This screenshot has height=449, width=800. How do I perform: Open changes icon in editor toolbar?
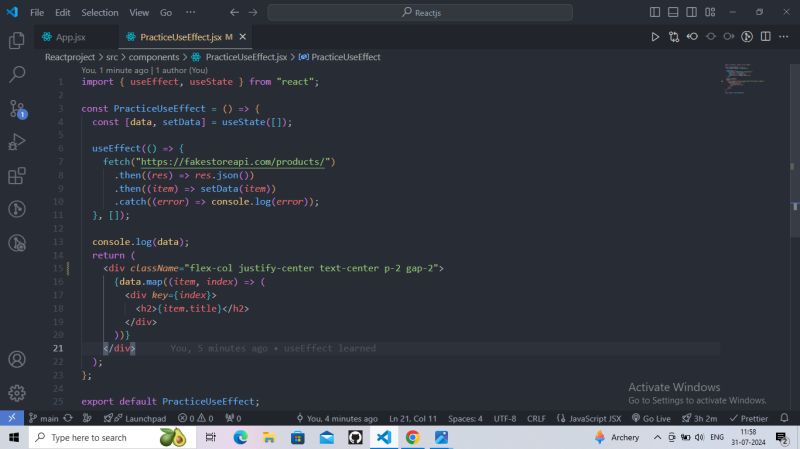pos(674,37)
